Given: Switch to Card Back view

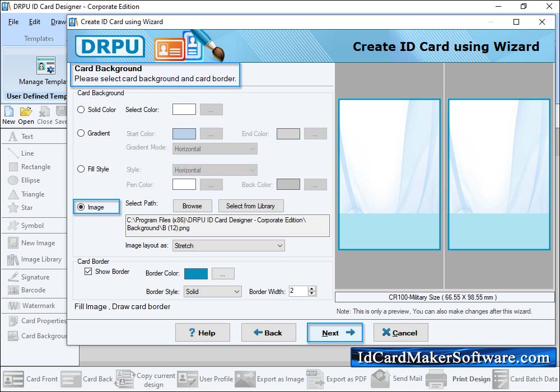Looking at the screenshot, I should click(x=86, y=379).
